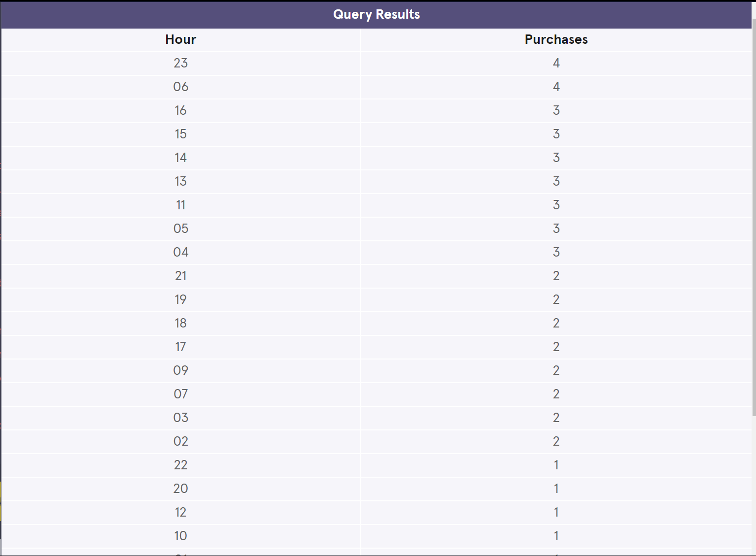Select the hour 11 cell
This screenshot has width=756, height=556.
180,205
